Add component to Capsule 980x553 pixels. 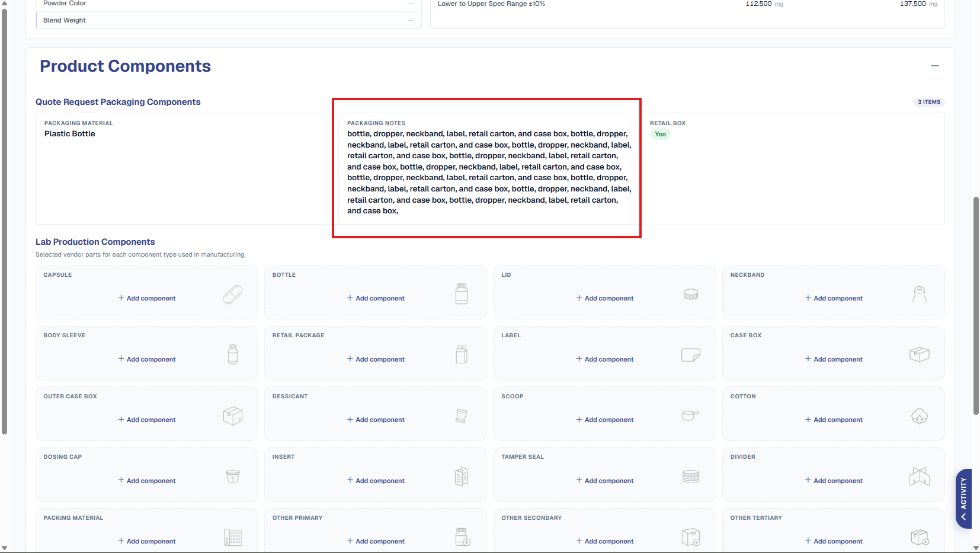point(147,298)
